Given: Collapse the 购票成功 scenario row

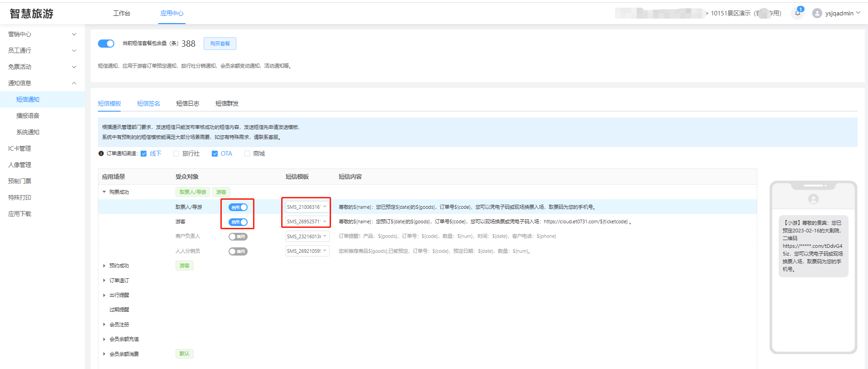Looking at the screenshot, I should pos(104,192).
